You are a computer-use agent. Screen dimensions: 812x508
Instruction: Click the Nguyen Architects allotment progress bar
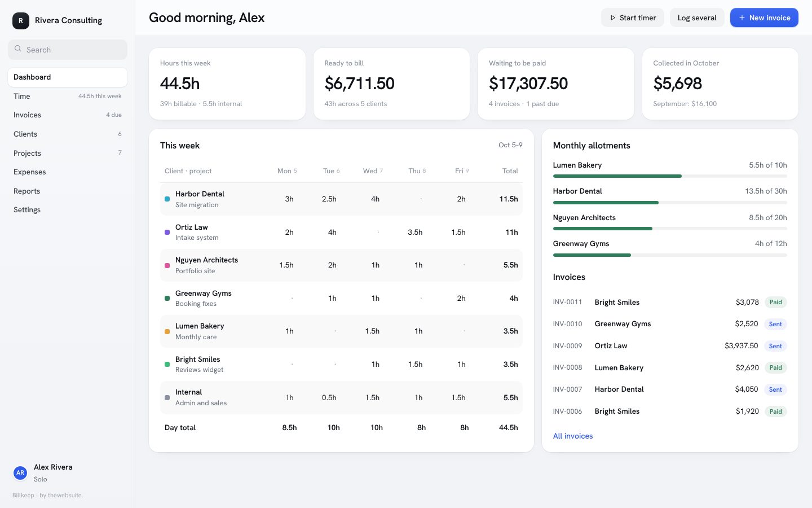(x=670, y=229)
